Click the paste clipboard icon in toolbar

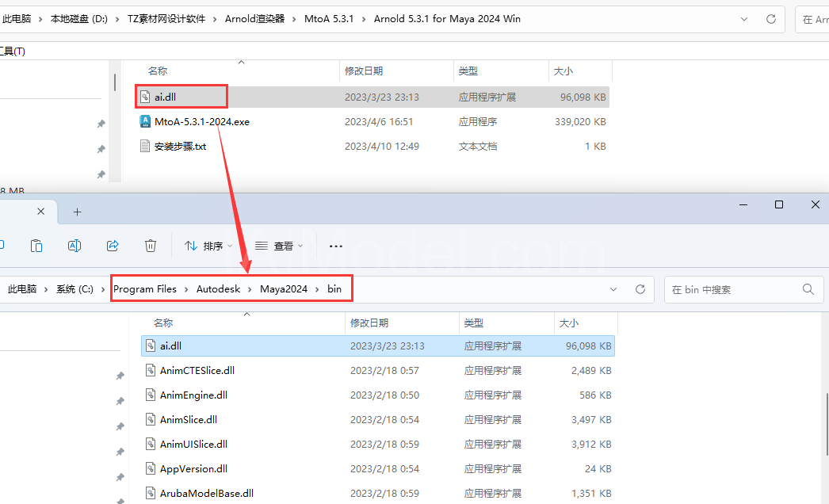36,246
